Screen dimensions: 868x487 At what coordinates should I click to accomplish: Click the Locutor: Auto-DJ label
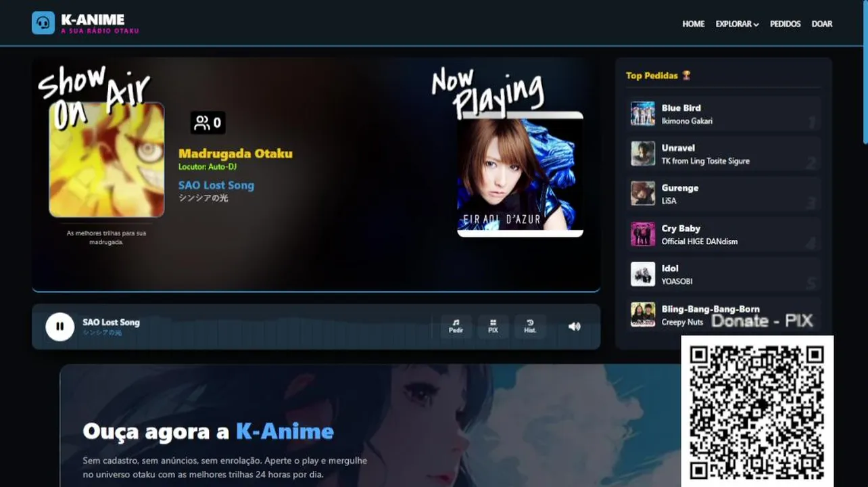208,166
